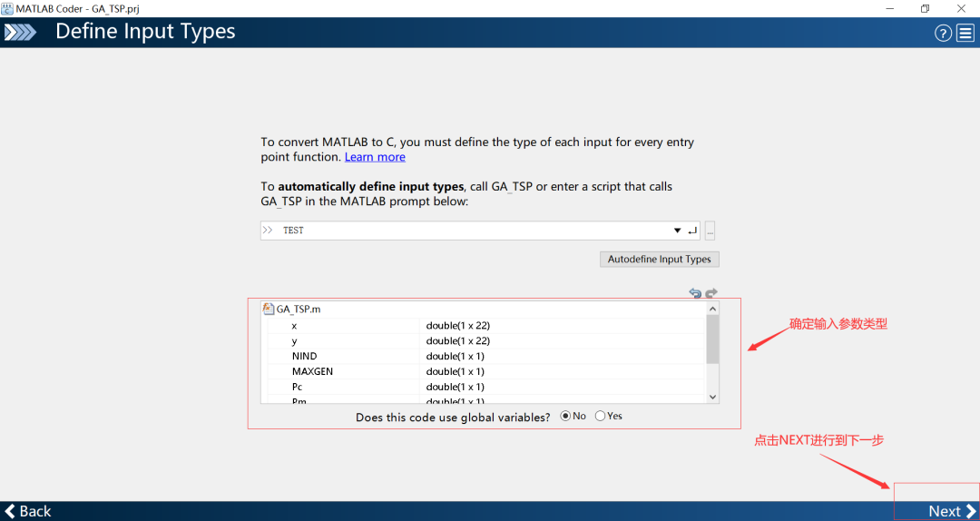Click the inputs list scrollbar thumb
This screenshot has width=980, height=521.
coord(713,339)
